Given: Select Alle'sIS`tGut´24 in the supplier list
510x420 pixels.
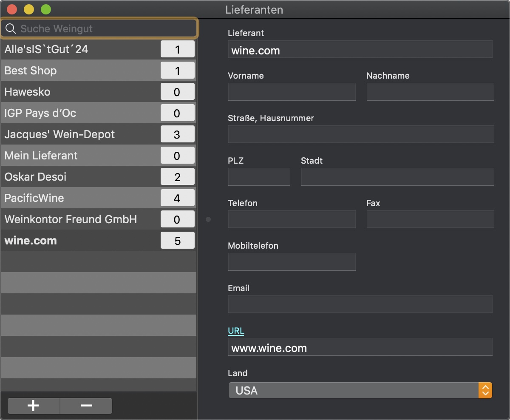Looking at the screenshot, I should point(99,49).
